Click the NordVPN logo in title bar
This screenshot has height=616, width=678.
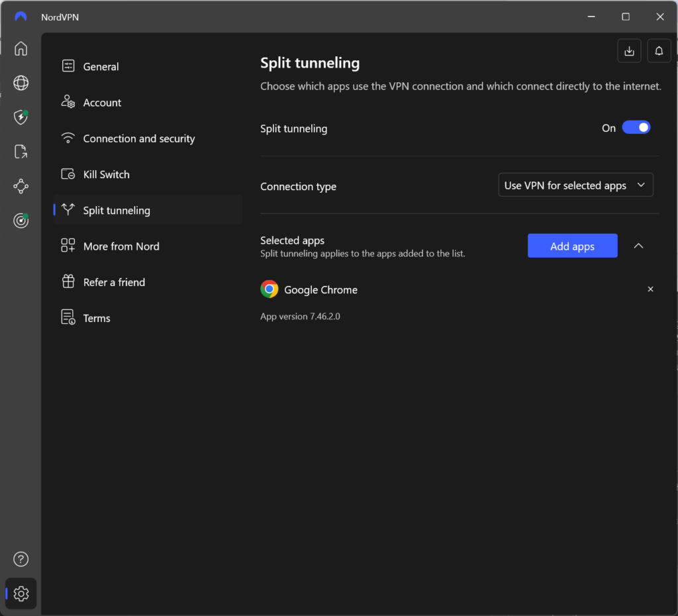point(21,17)
